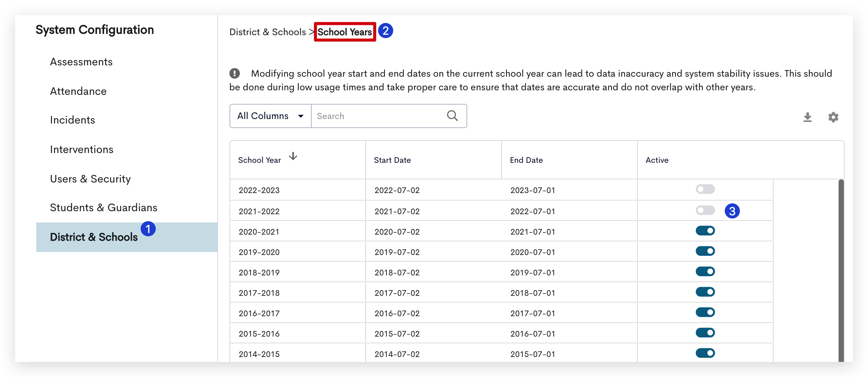
Task: Open the All Columns dropdown
Action: click(271, 116)
